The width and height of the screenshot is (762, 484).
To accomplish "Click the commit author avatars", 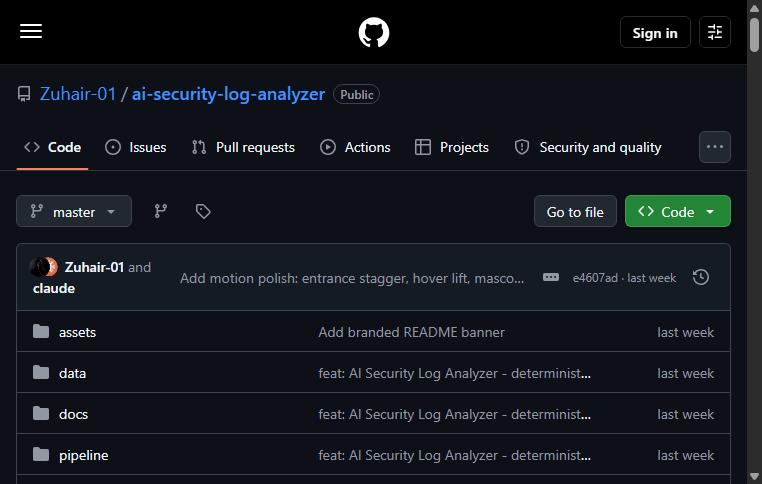I will [x=43, y=267].
